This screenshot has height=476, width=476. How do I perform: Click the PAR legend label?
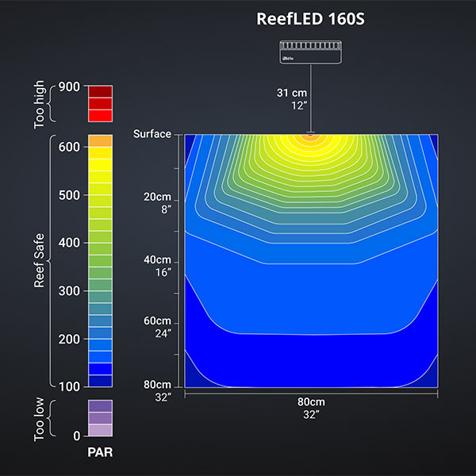[x=100, y=455]
